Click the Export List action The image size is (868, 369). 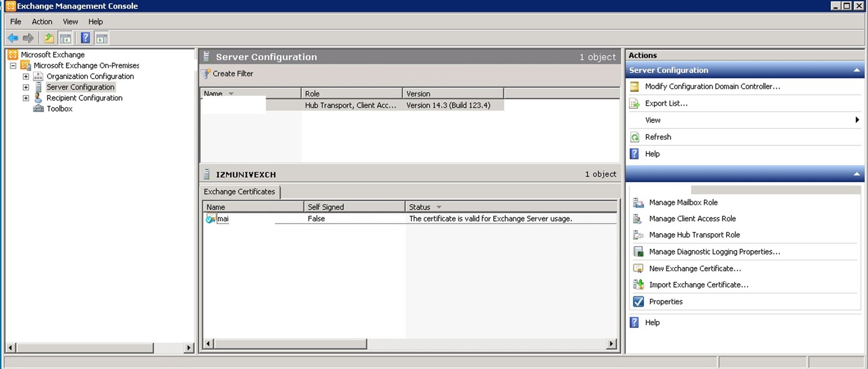tap(666, 104)
